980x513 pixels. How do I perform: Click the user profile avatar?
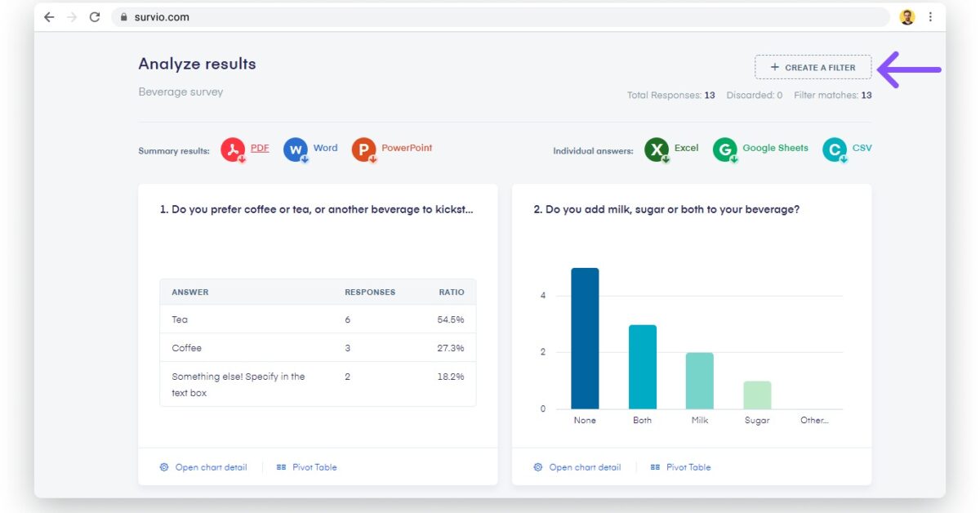(907, 17)
